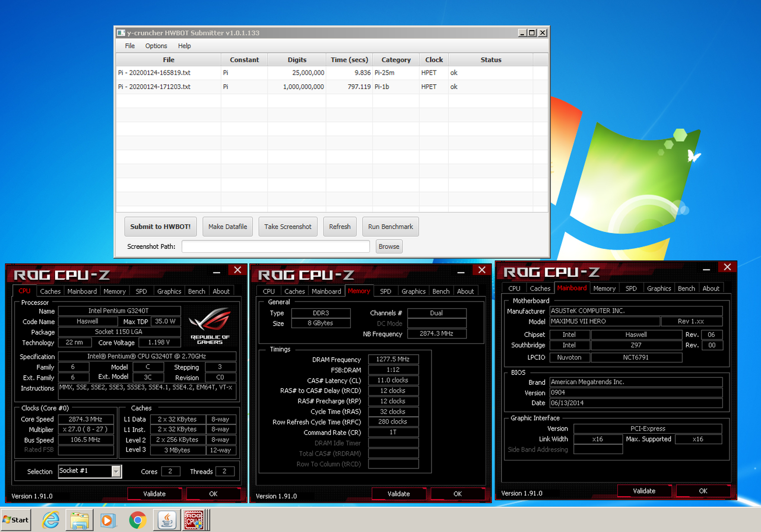Click the Time (secs) column header
761x532 pixels.
point(349,60)
